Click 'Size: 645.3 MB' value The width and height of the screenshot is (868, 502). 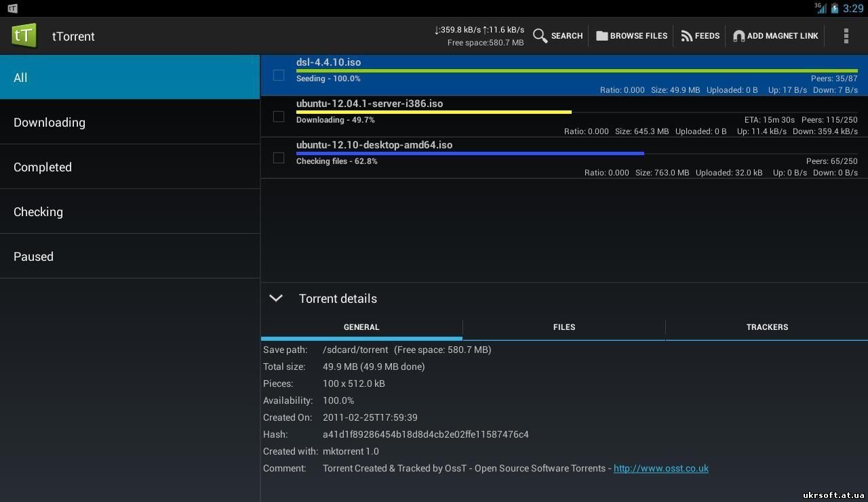click(642, 131)
